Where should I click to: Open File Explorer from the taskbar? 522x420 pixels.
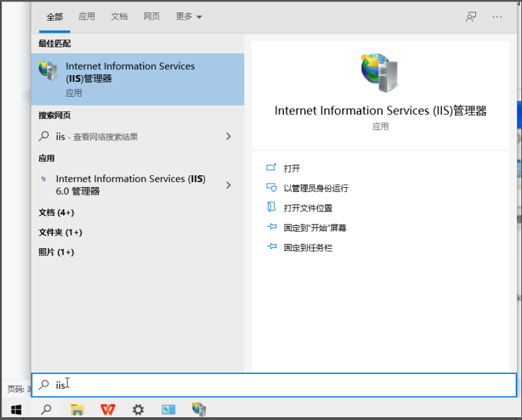(x=77, y=410)
